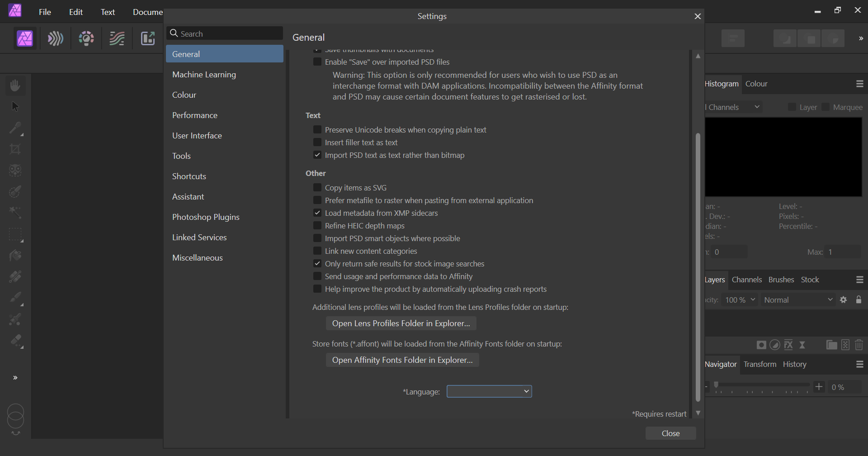Switch to the Liquify Persona icon
The image size is (868, 456).
pos(56,38)
